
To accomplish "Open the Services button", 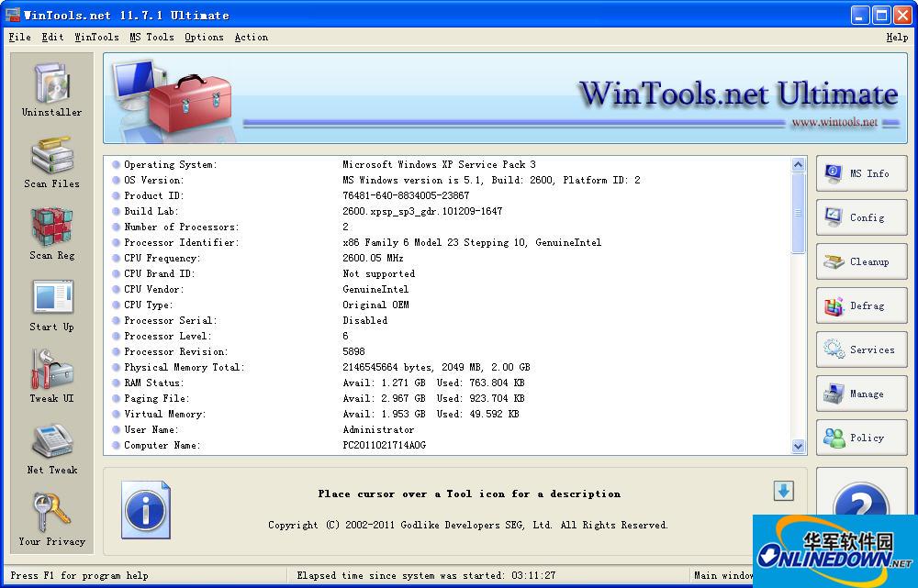I will pos(861,349).
